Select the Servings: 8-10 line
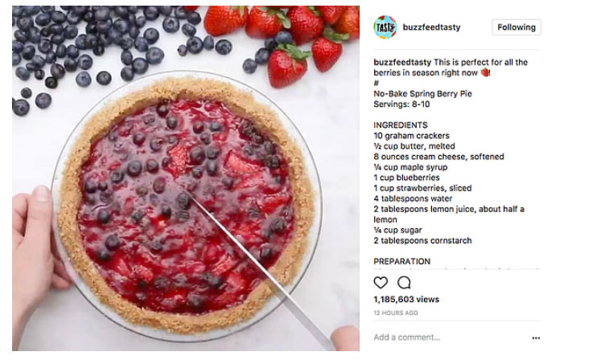Image resolution: width=613 pixels, height=364 pixels. tap(401, 104)
